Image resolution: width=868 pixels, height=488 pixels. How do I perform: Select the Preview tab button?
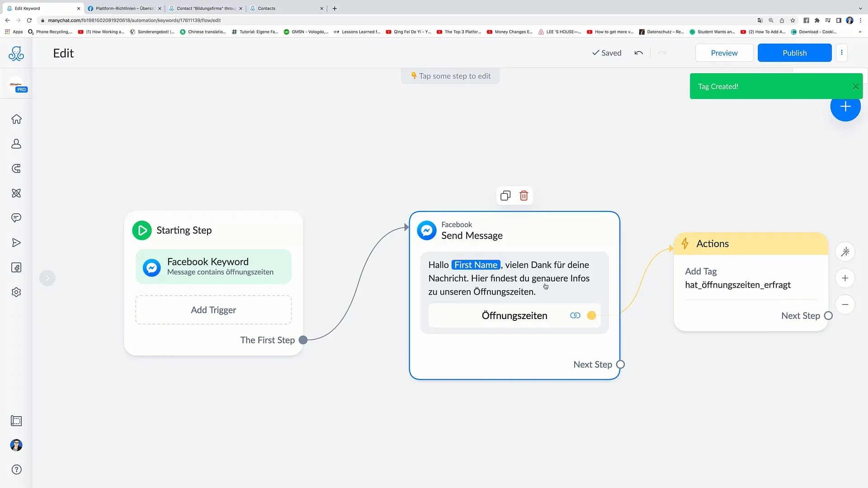pyautogui.click(x=724, y=52)
